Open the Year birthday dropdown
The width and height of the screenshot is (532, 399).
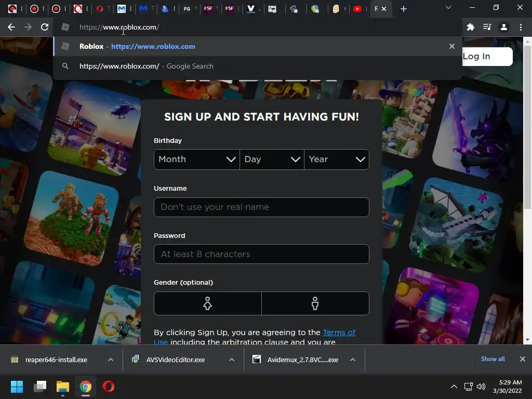(337, 159)
